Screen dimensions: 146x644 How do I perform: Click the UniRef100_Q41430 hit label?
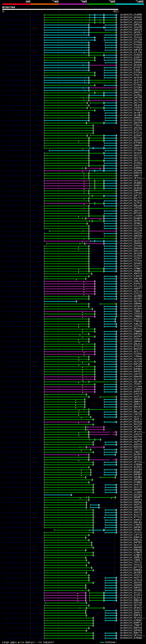tap(131, 148)
